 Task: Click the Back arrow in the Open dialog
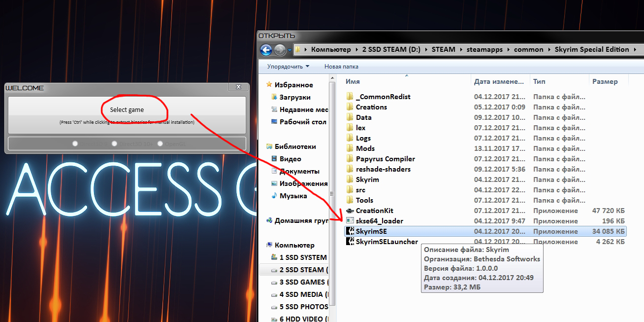(x=266, y=50)
